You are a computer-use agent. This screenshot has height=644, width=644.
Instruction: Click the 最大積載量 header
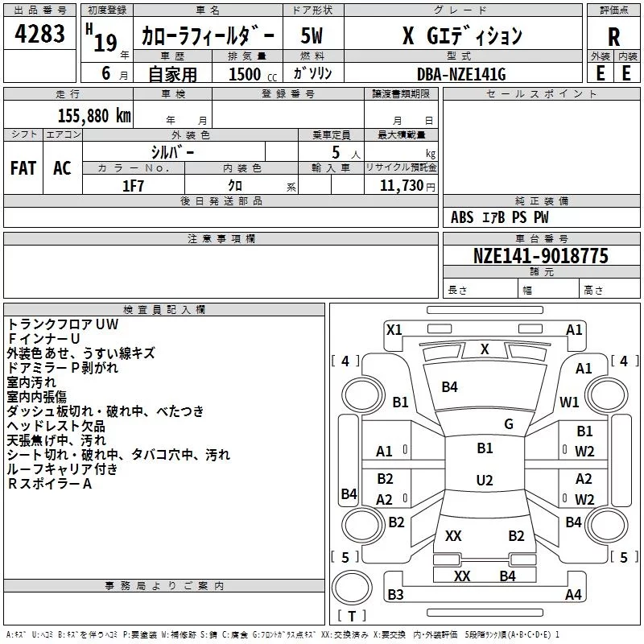tap(401, 135)
